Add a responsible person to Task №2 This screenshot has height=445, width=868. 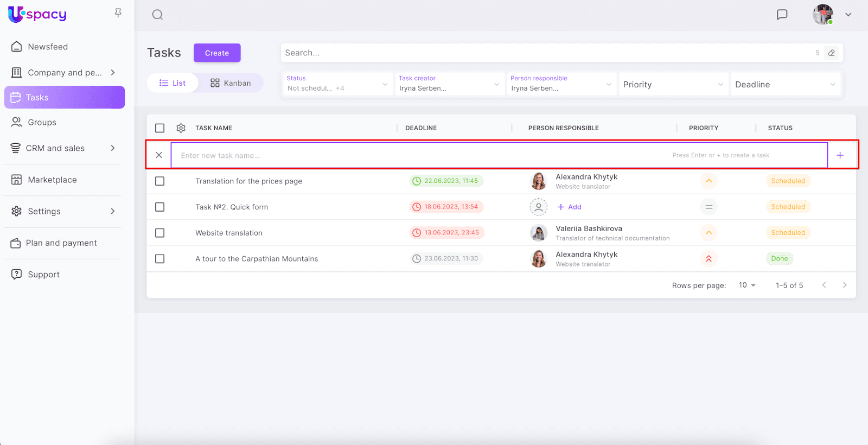[570, 207]
